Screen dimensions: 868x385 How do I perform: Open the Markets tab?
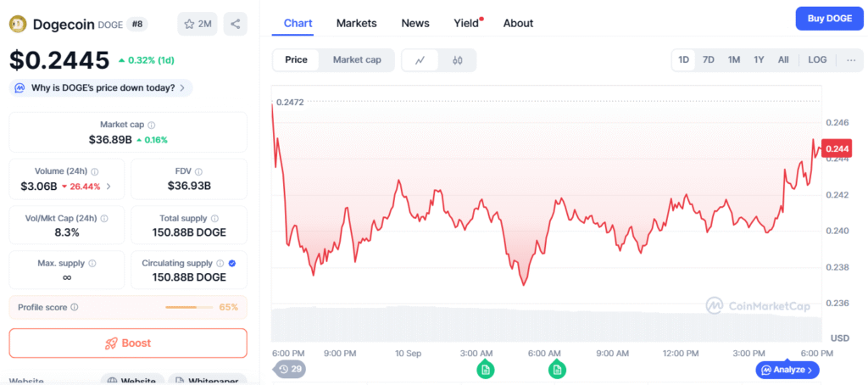tap(356, 23)
